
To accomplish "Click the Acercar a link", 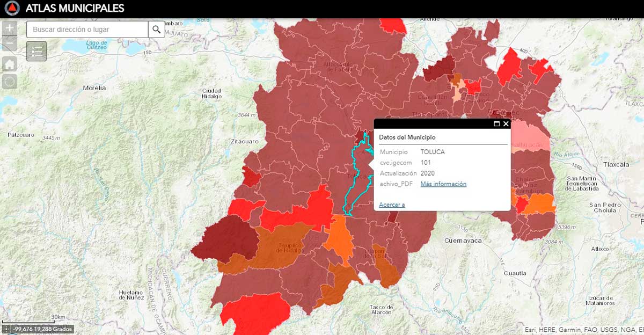I will tap(392, 205).
